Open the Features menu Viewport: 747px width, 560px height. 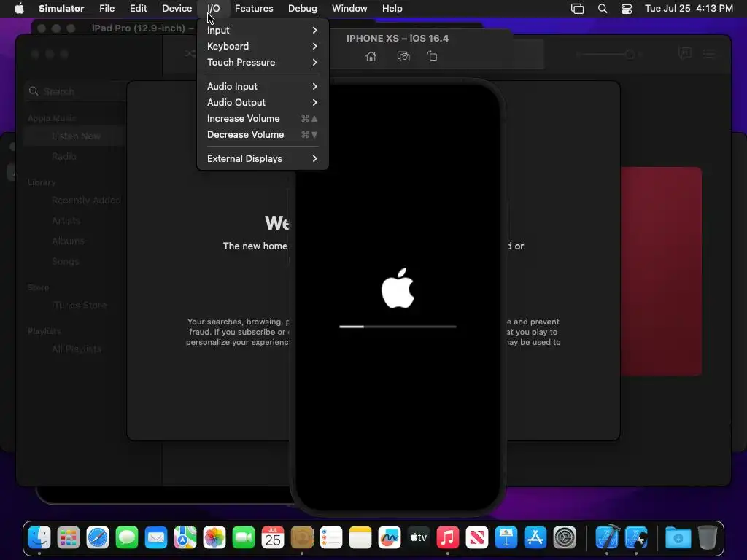(254, 8)
